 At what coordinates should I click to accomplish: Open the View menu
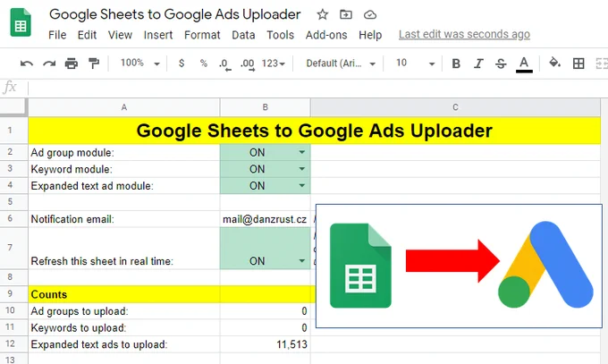point(120,35)
